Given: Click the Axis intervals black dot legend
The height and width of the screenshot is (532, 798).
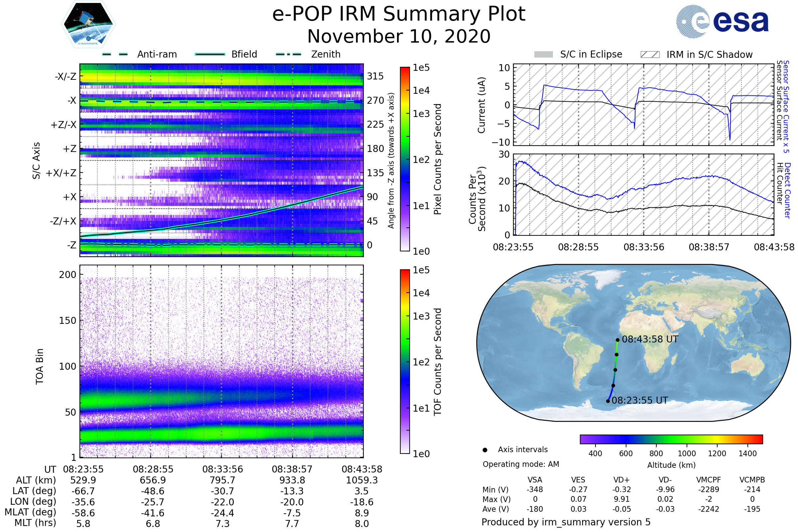Looking at the screenshot, I should tap(485, 450).
